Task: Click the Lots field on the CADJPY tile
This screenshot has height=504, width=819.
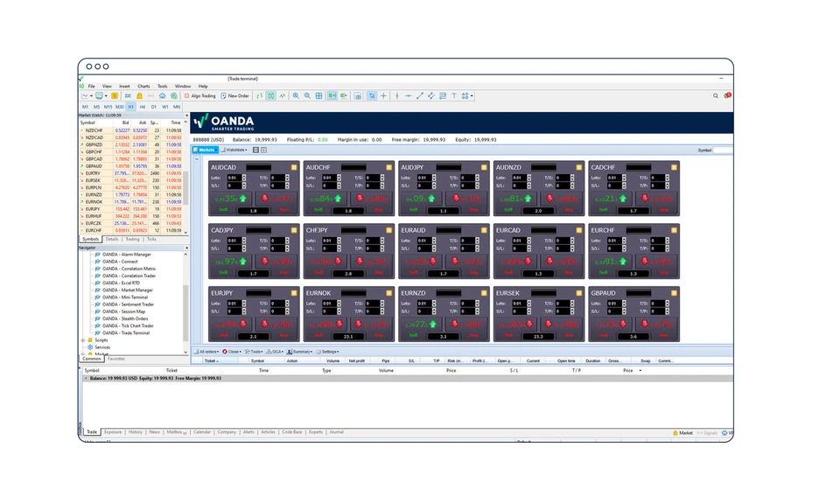Action: [x=236, y=241]
